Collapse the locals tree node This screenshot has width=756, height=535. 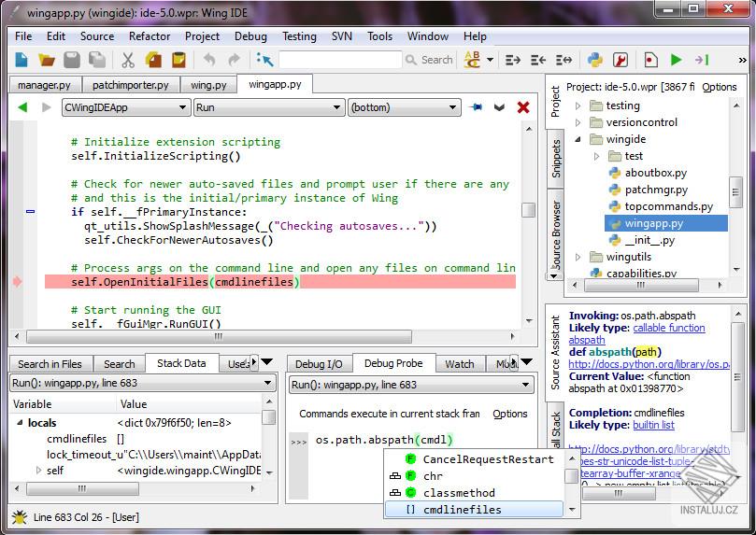18,423
